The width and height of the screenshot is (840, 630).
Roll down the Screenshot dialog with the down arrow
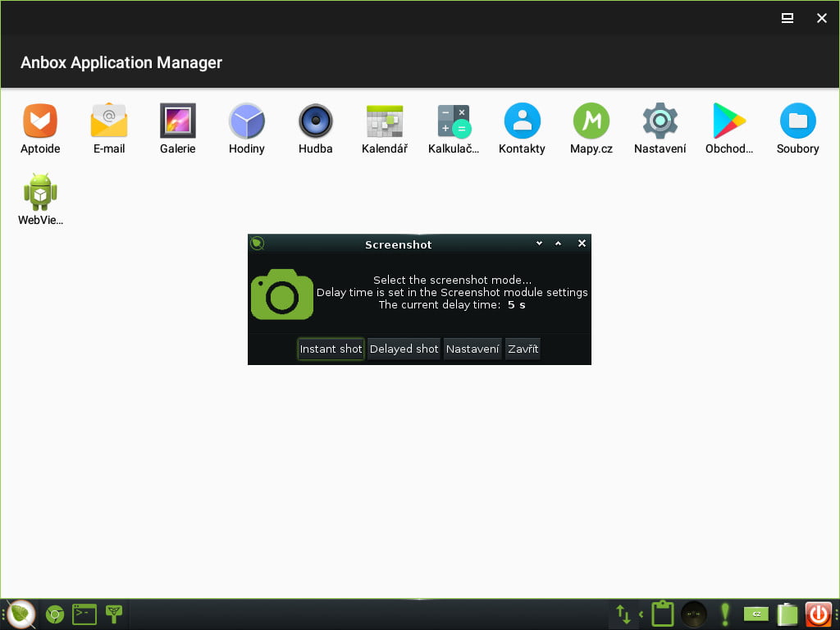[x=540, y=243]
